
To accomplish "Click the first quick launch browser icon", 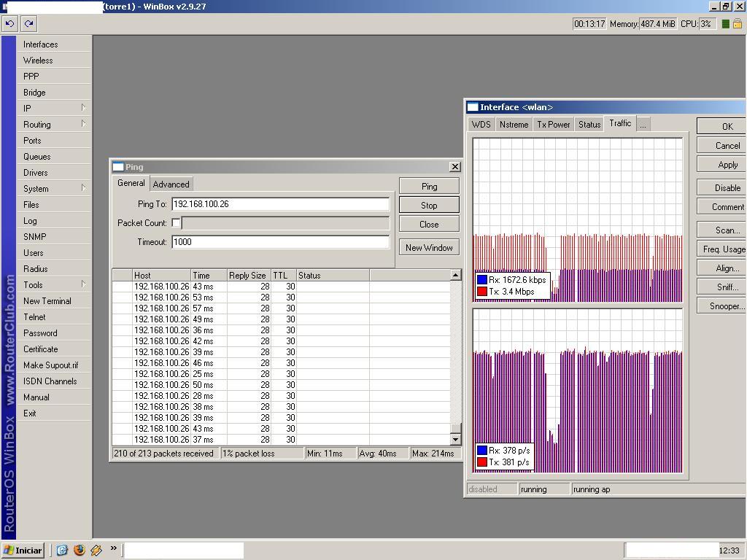I will pyautogui.click(x=62, y=550).
